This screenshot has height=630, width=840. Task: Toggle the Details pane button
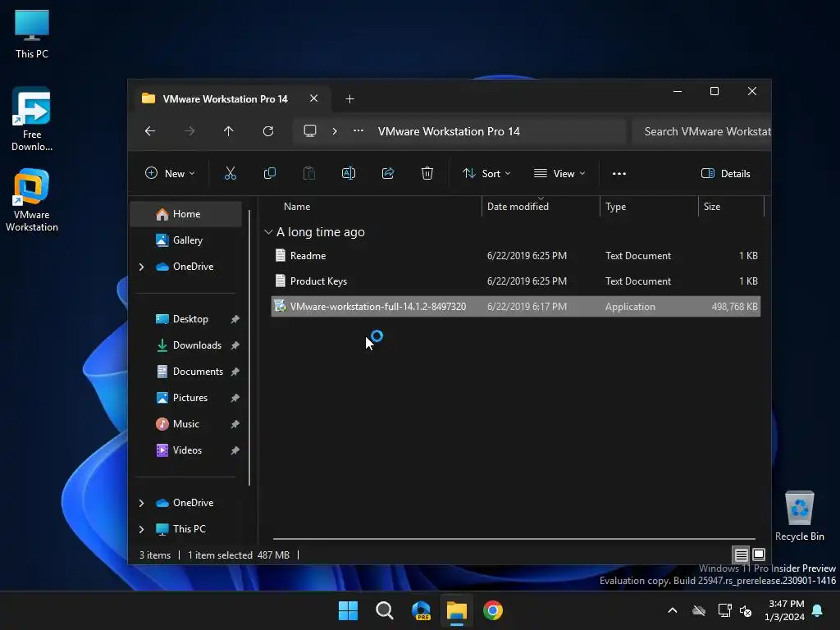pyautogui.click(x=725, y=174)
